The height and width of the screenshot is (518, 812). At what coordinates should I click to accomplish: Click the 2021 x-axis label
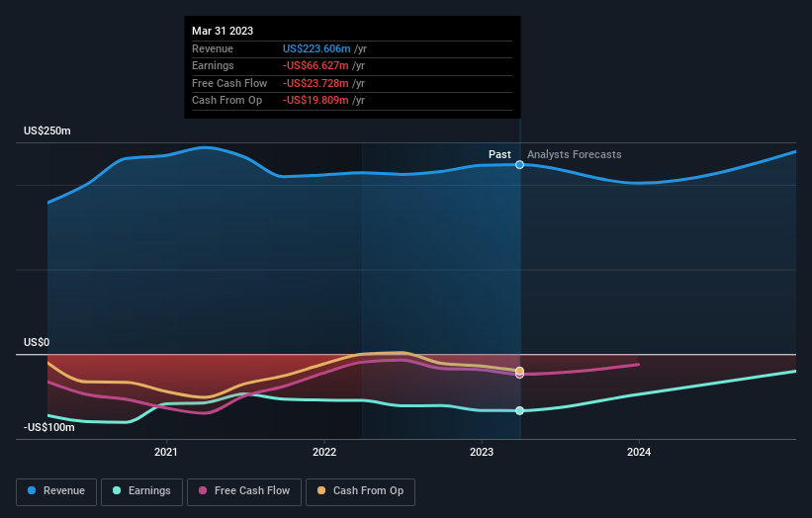click(x=166, y=452)
